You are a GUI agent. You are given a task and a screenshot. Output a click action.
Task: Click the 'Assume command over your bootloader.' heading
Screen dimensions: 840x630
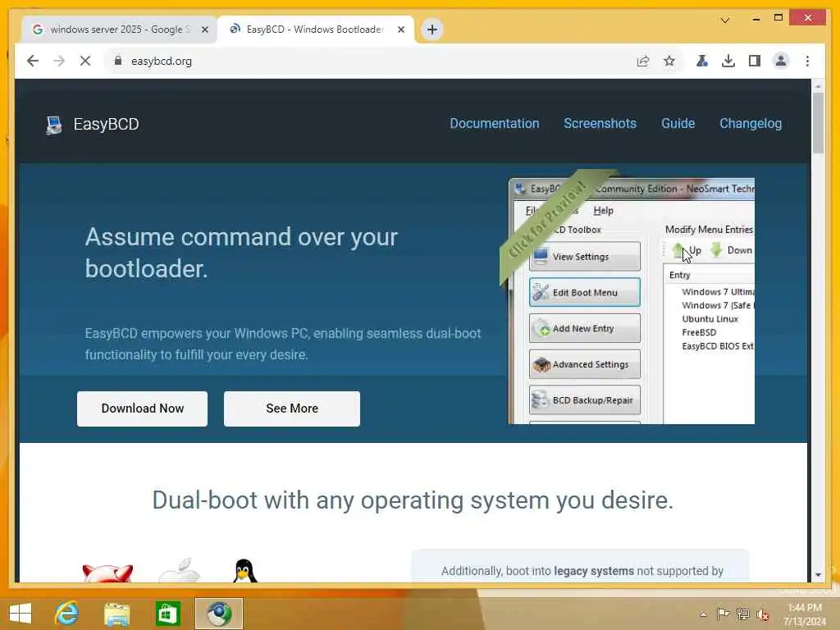pos(241,253)
